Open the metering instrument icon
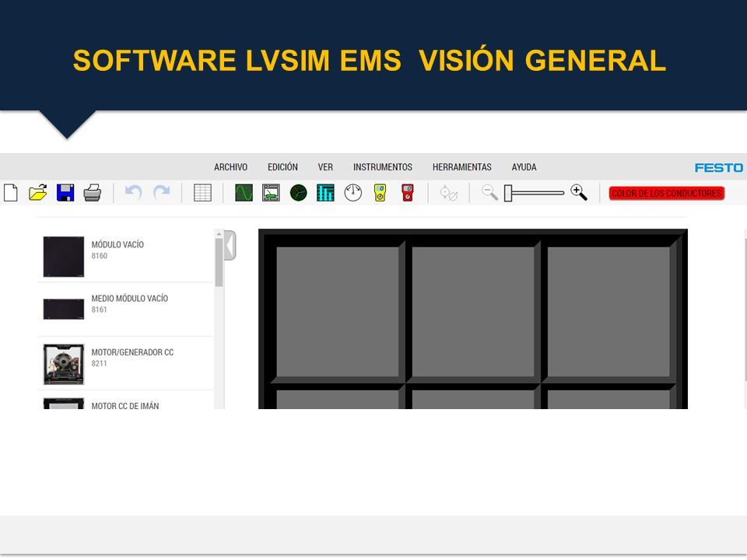This screenshot has height=560, width=747. coord(271,193)
